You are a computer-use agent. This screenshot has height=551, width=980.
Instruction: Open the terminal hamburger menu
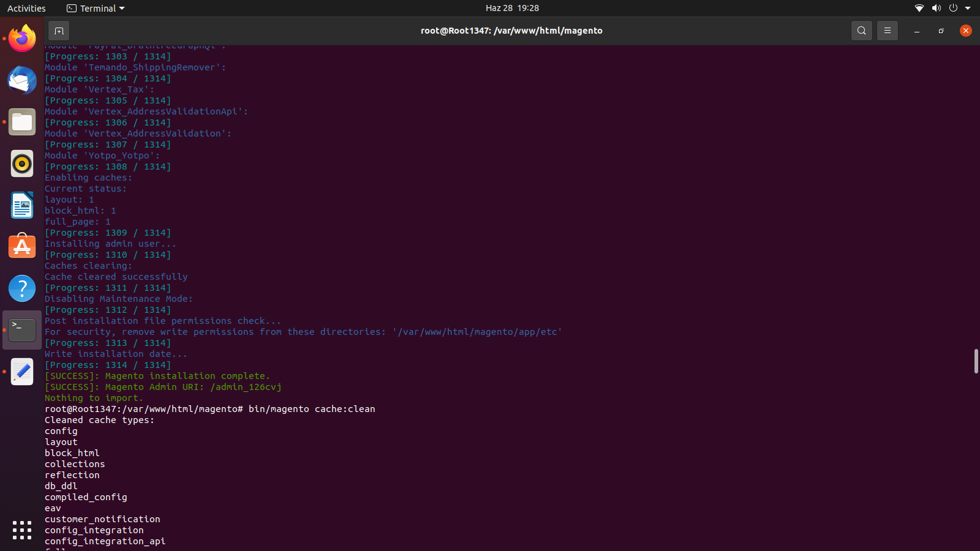point(887,31)
